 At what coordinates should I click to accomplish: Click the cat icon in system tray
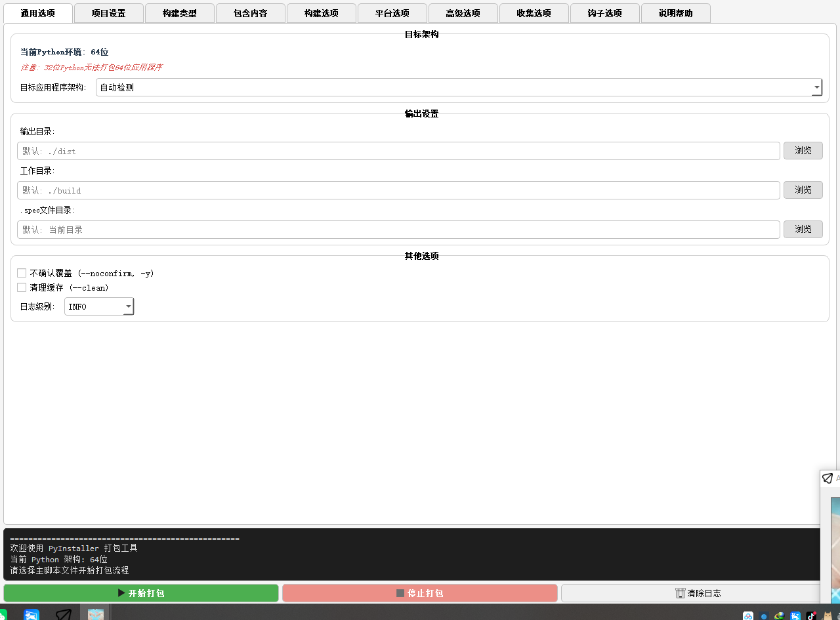(x=828, y=616)
